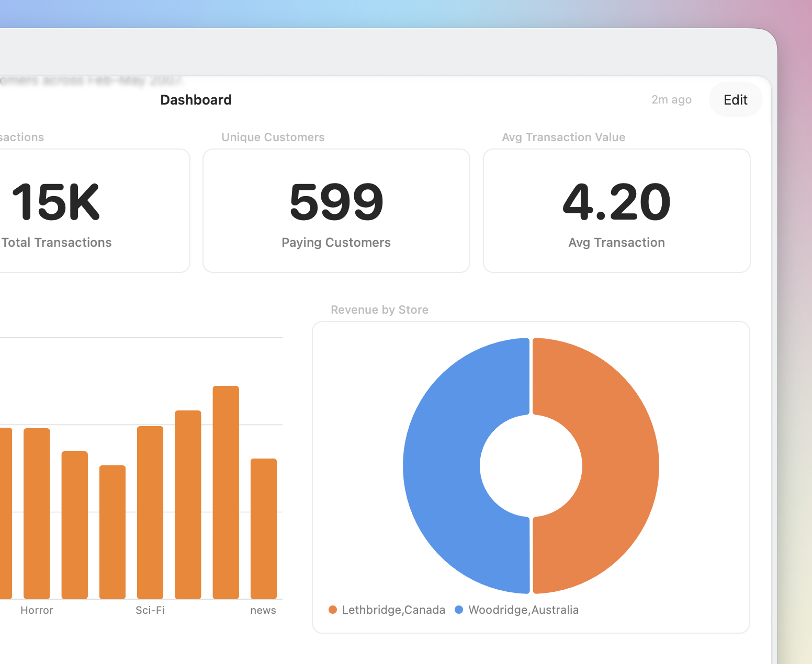This screenshot has width=812, height=664.
Task: Expand the Avg Transaction Value card
Action: pyautogui.click(x=616, y=210)
